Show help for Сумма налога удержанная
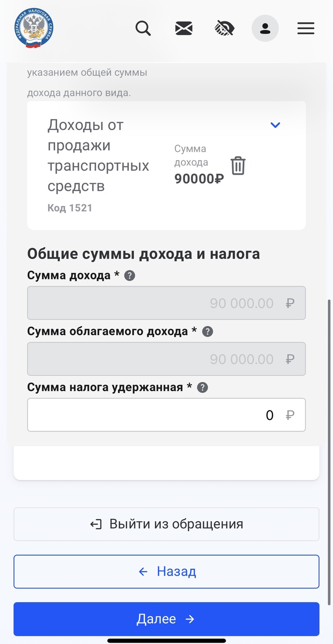 click(x=202, y=387)
